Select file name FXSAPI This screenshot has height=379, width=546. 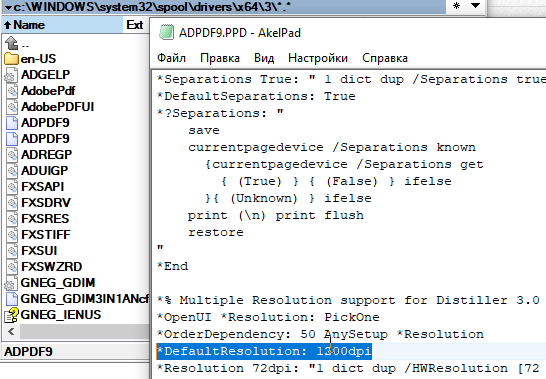pos(42,187)
